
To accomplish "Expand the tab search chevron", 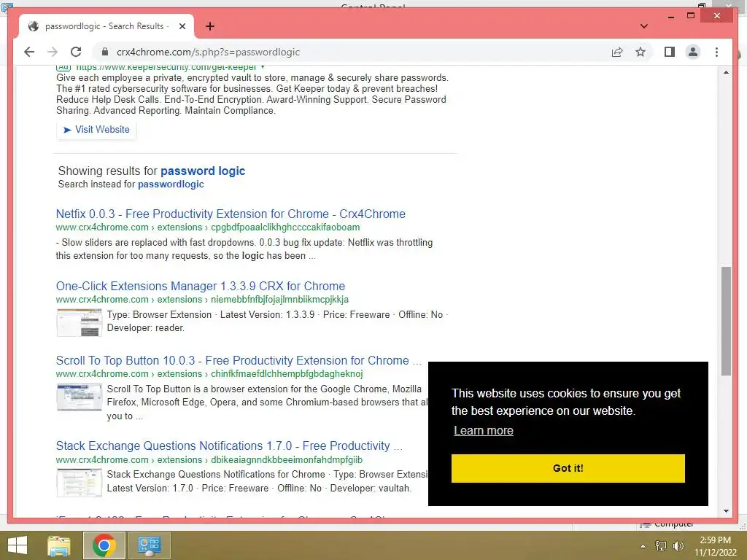I will pyautogui.click(x=643, y=26).
